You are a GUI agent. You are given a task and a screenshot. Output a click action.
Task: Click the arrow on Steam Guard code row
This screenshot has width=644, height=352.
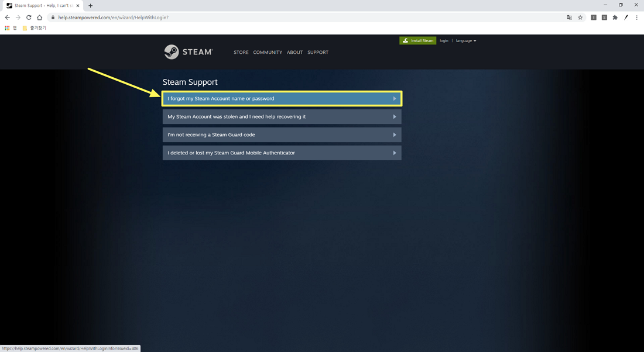coord(394,134)
